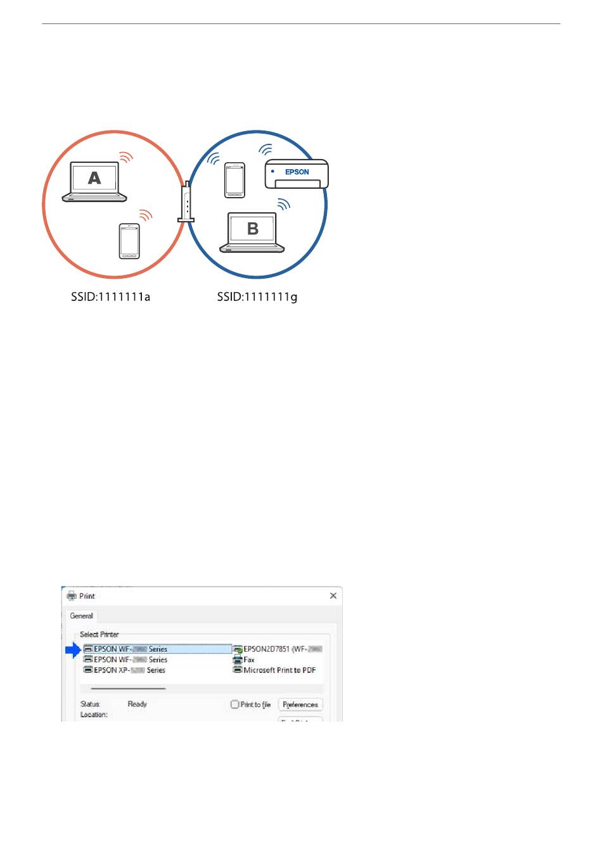Click the smartphone in the orange circle
Image resolution: width=602 pixels, height=868 pixels.
(x=129, y=241)
